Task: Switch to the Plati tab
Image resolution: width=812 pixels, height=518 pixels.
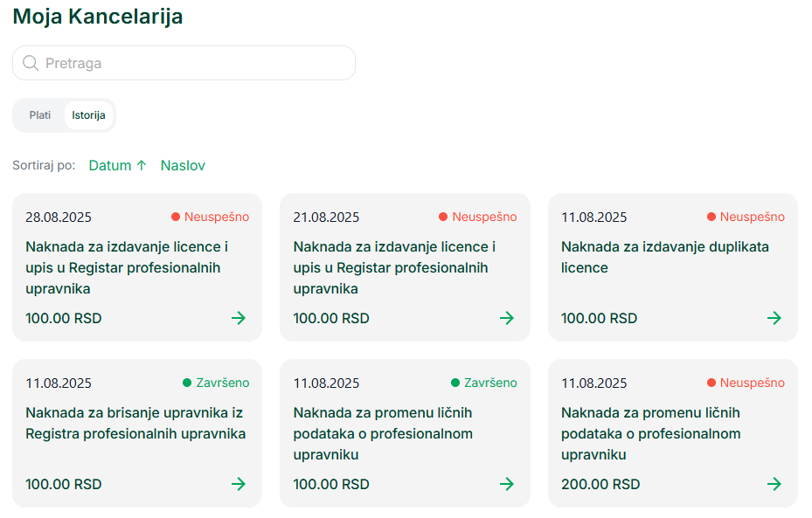Action: pyautogui.click(x=40, y=114)
